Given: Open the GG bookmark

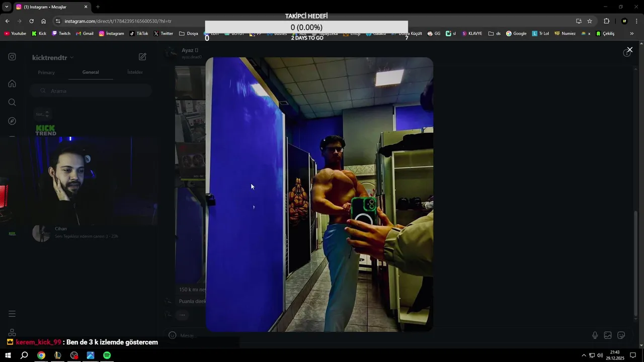Looking at the screenshot, I should click(x=434, y=34).
